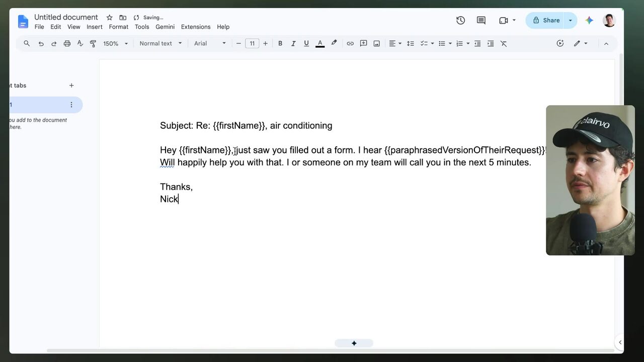Clear formatting in toolbar
This screenshot has width=644, height=362.
[x=504, y=44]
